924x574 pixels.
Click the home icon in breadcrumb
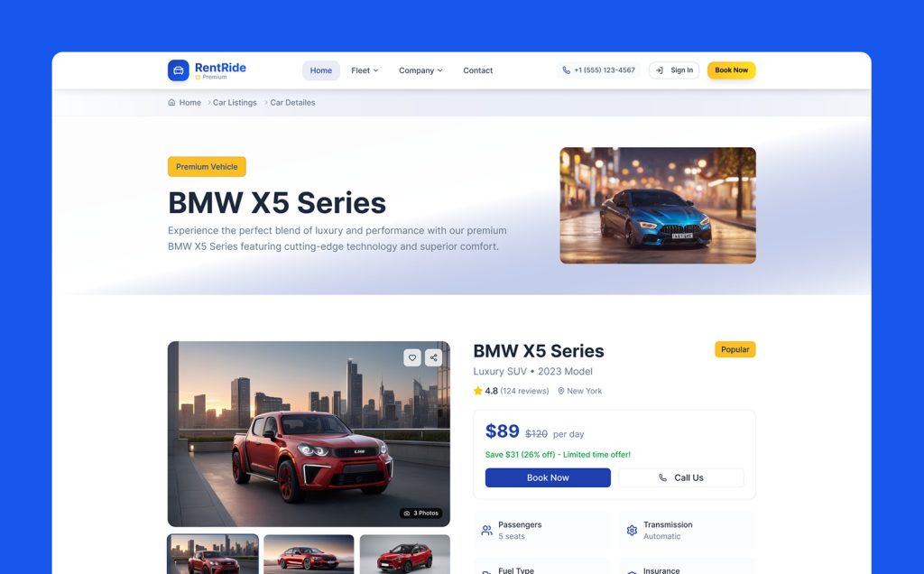point(171,103)
